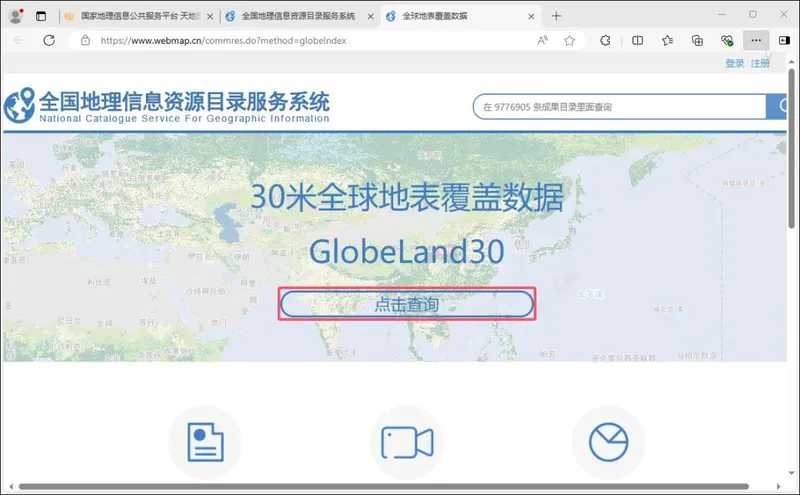Viewport: 800px width, 495px height.
Task: Click the browser refresh button
Action: point(49,40)
